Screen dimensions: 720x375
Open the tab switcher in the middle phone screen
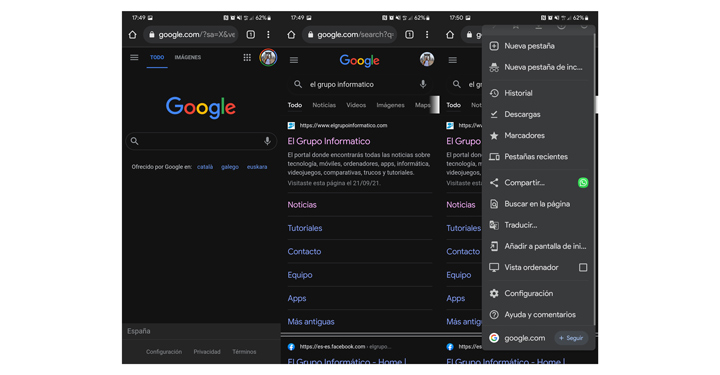[409, 34]
